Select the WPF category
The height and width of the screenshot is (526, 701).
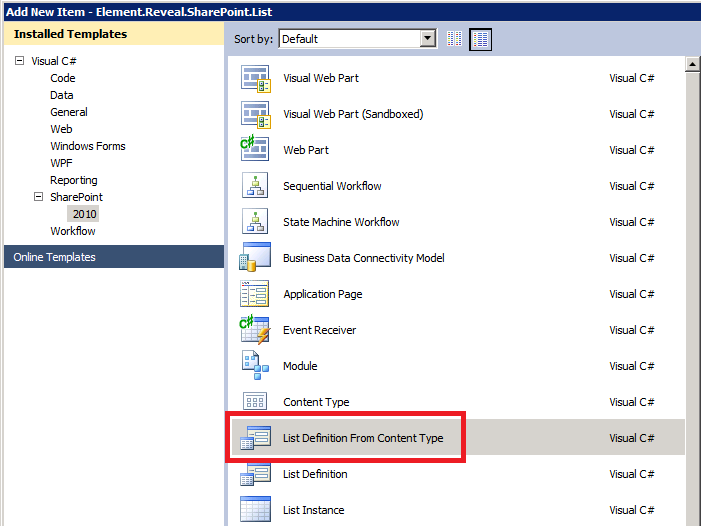click(x=61, y=163)
